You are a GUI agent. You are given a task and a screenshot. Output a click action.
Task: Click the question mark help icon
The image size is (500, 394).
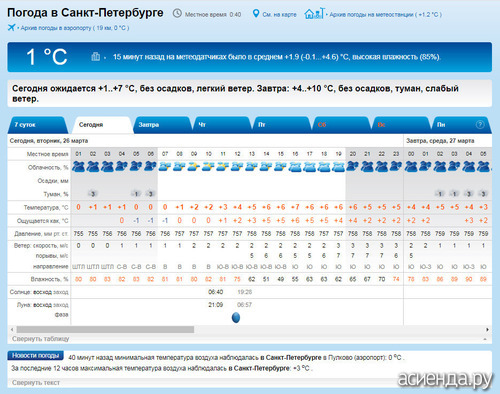click(480, 125)
